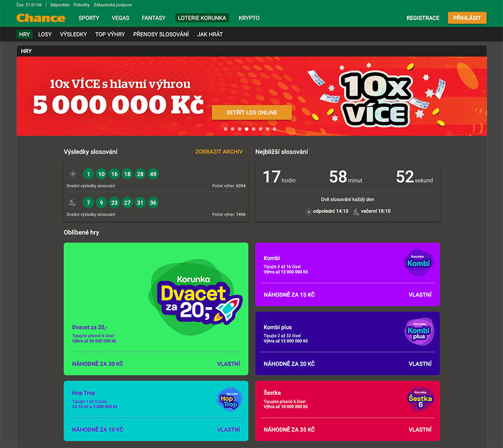Click VLASTNÍ on the Dvacet za 20 card
Viewport: 503px width, 448px height.
click(x=228, y=364)
